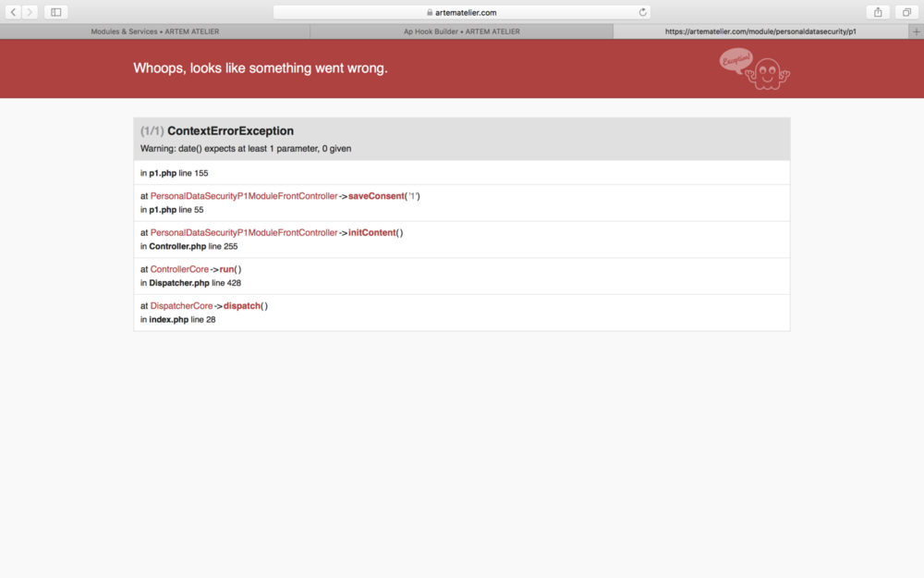Screen dimensions: 924x578
Task: Click the ContextErrorException heading
Action: pyautogui.click(x=225, y=130)
